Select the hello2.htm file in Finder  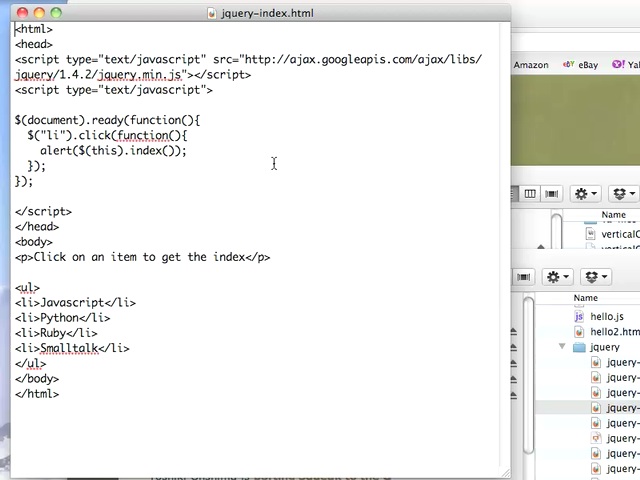point(607,331)
